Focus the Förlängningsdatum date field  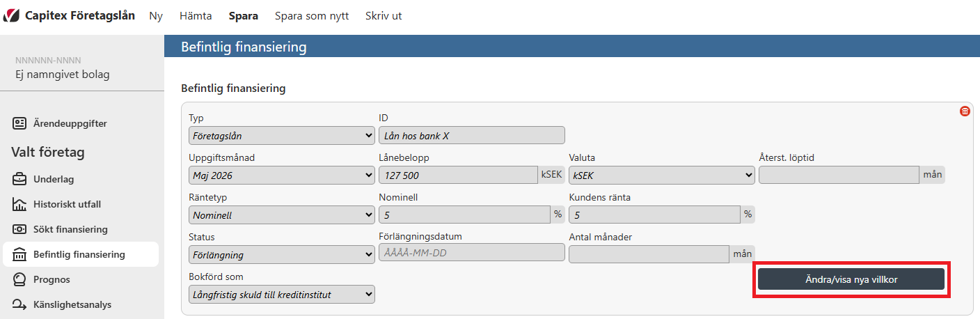(x=472, y=252)
